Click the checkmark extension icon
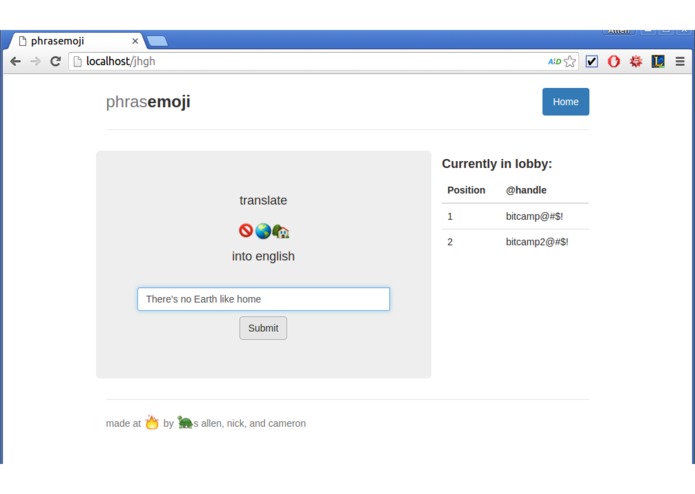 coord(592,61)
